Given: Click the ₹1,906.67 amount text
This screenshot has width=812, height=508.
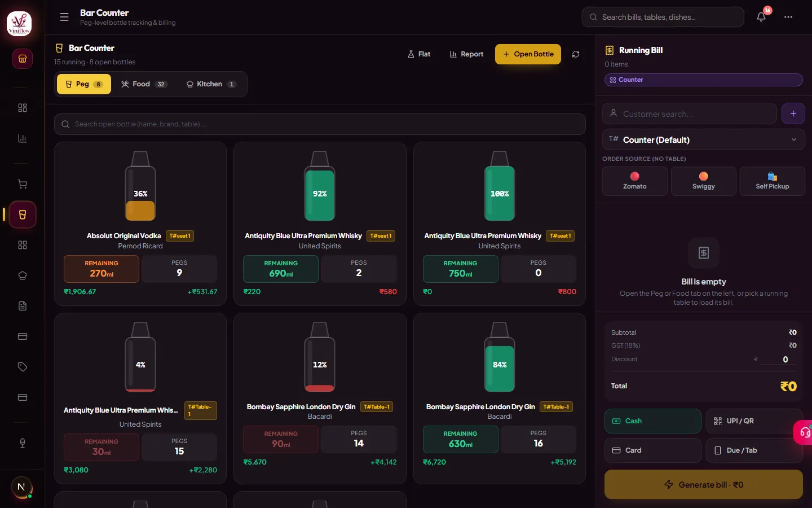Looking at the screenshot, I should pos(80,292).
